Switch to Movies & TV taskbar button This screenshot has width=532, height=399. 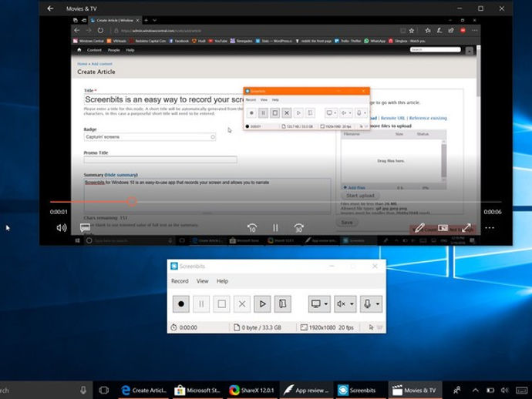pyautogui.click(x=414, y=391)
